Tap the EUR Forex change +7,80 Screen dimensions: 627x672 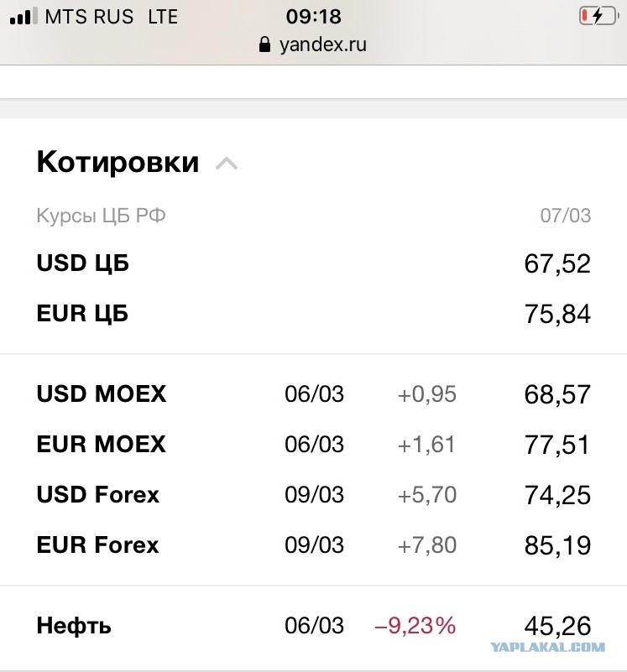[x=427, y=545]
